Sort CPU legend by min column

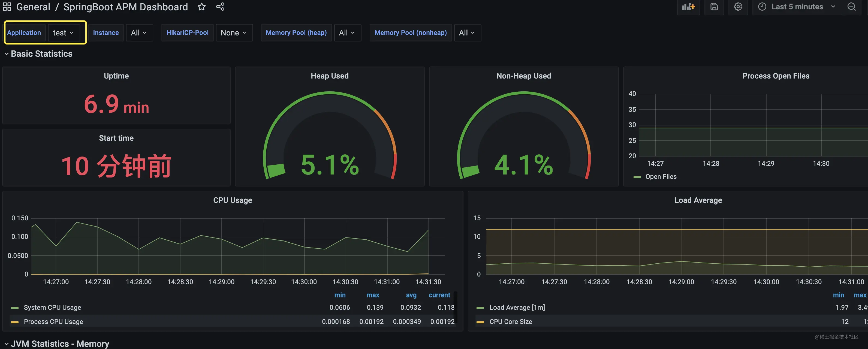click(x=340, y=295)
